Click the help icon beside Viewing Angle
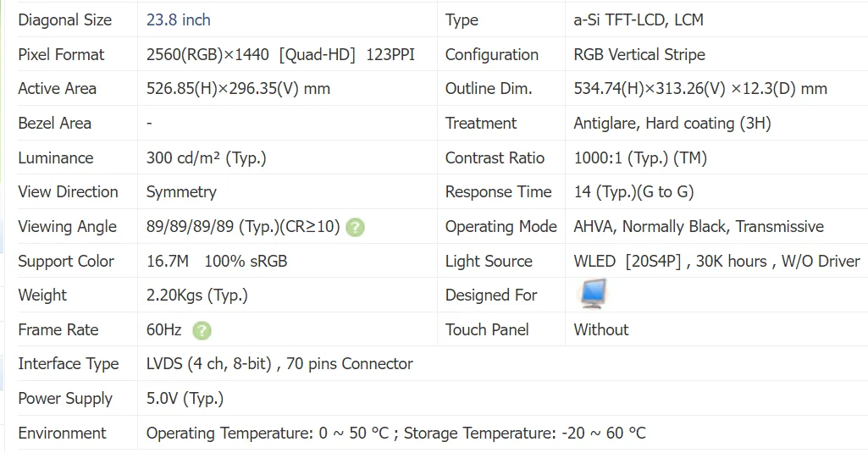Image resolution: width=868 pixels, height=453 pixels. tap(356, 227)
